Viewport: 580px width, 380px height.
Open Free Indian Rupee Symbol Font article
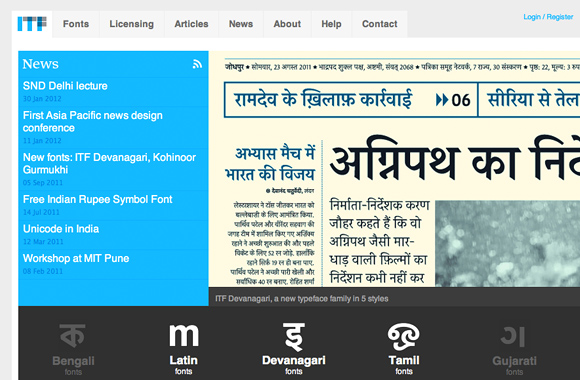coord(98,199)
